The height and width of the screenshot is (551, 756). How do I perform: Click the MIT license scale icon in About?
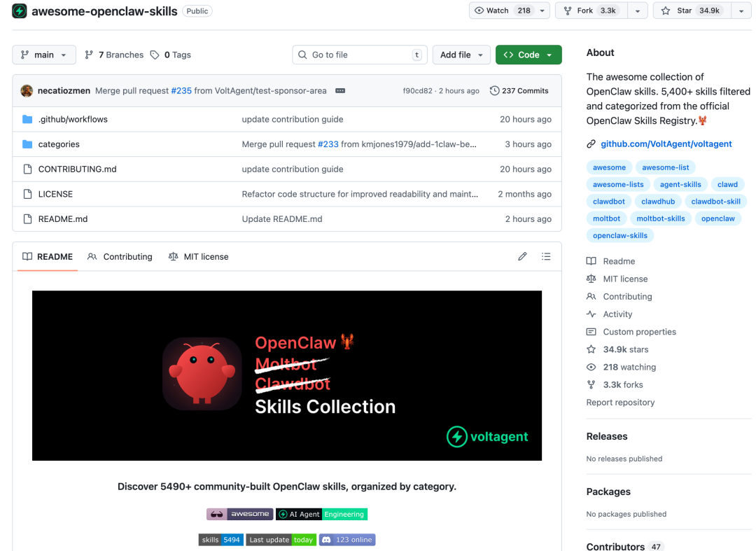click(591, 279)
